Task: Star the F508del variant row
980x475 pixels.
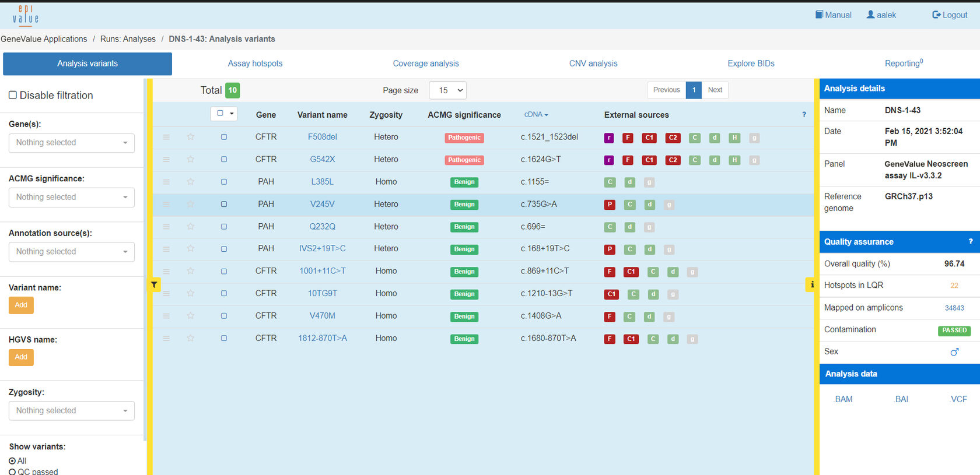Action: click(190, 137)
